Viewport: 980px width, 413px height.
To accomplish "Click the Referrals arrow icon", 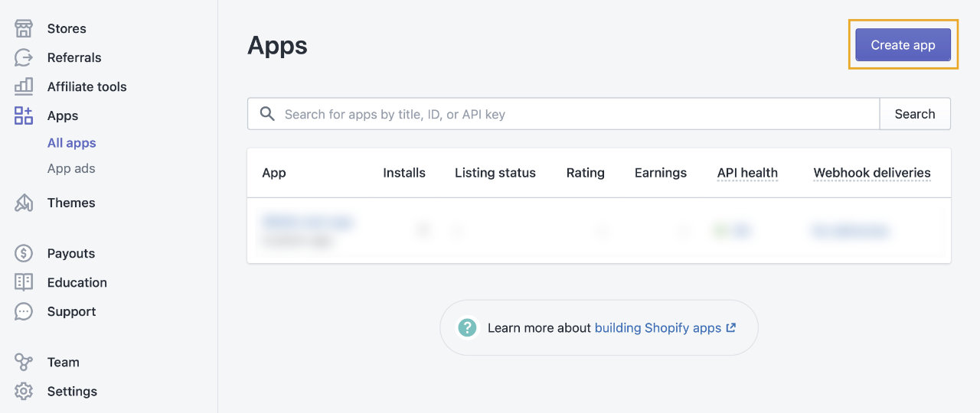I will 24,58.
